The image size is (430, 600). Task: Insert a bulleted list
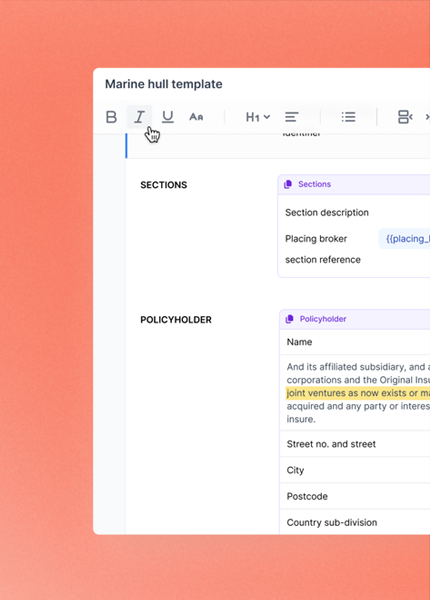(349, 117)
